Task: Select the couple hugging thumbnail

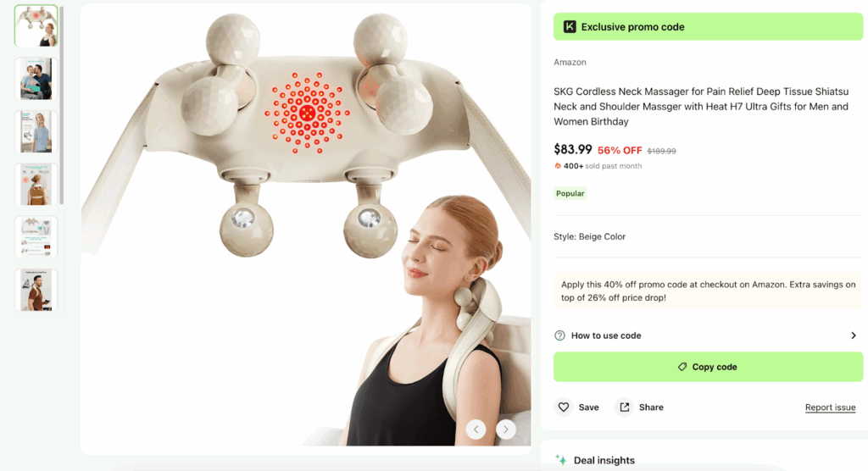Action: [36, 79]
